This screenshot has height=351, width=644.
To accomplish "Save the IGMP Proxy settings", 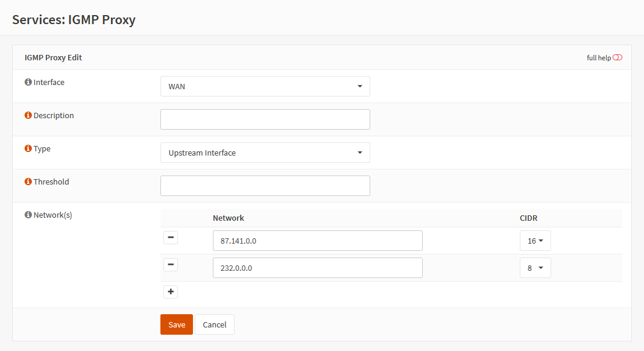I will pos(176,324).
